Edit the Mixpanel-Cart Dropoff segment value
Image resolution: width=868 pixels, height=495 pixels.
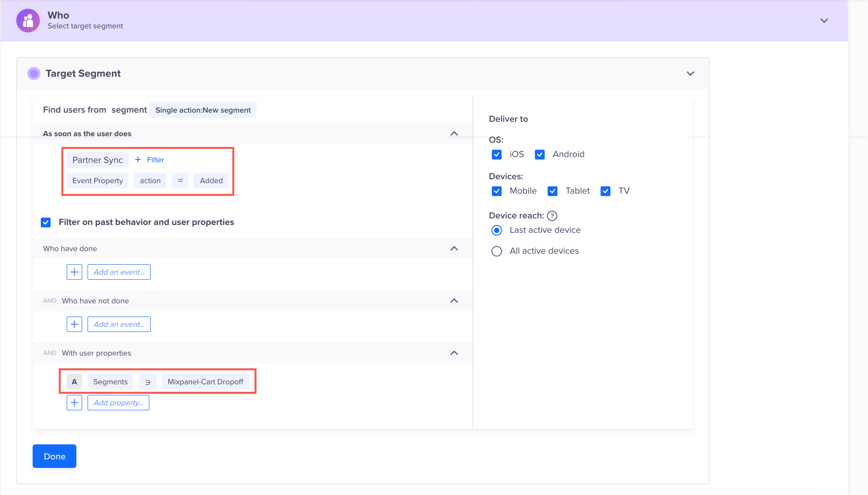[x=205, y=382]
